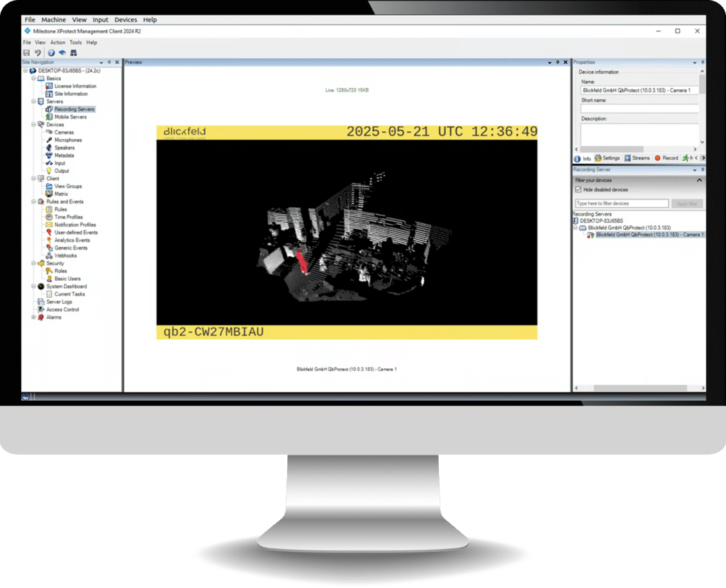The width and height of the screenshot is (726, 588).
Task: Click the Microphones icon in the tree
Action: (49, 140)
